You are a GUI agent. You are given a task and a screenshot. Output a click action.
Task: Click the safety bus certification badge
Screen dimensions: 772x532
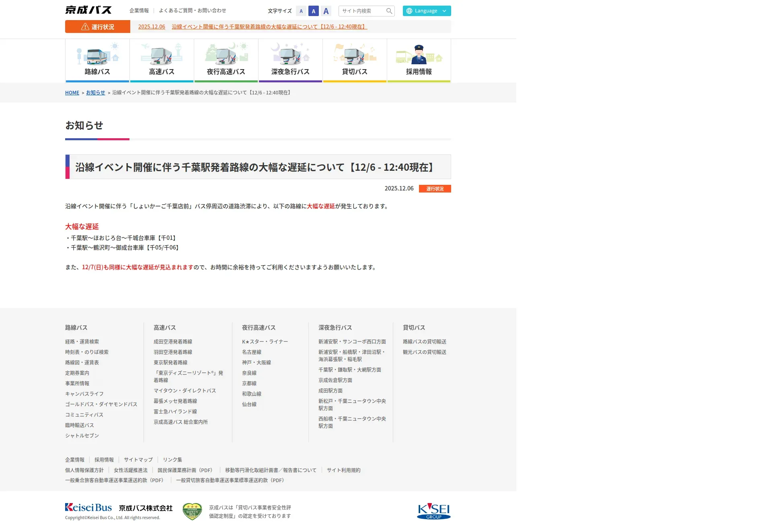coord(192,512)
